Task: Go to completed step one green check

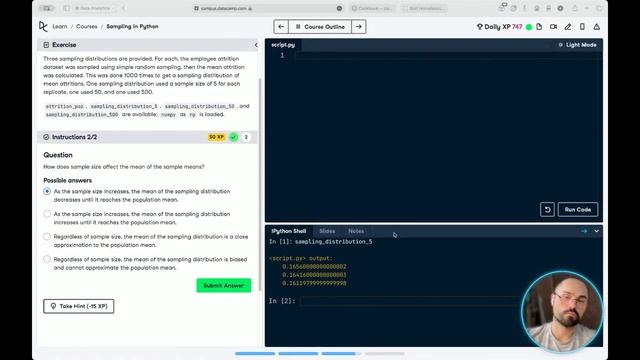Action: pyautogui.click(x=233, y=137)
